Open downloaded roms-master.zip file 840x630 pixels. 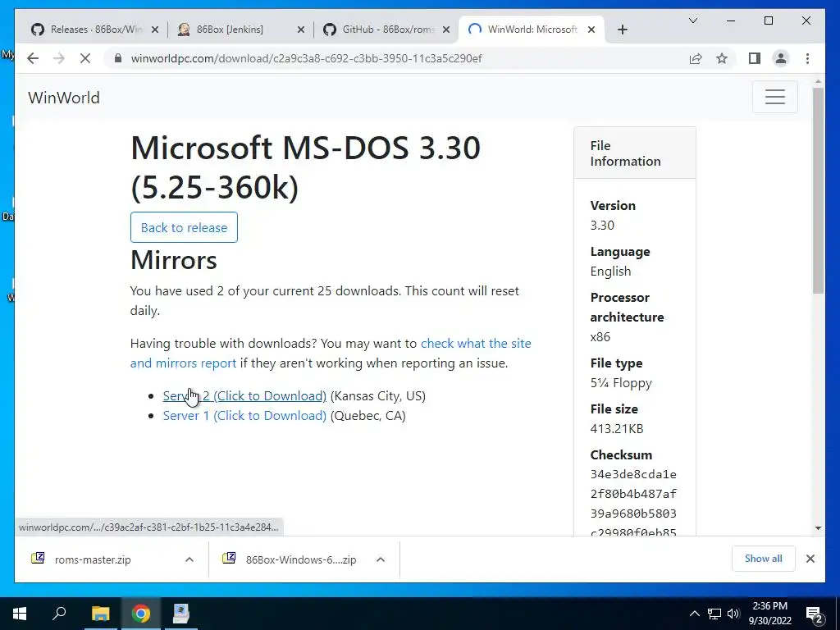click(x=93, y=559)
